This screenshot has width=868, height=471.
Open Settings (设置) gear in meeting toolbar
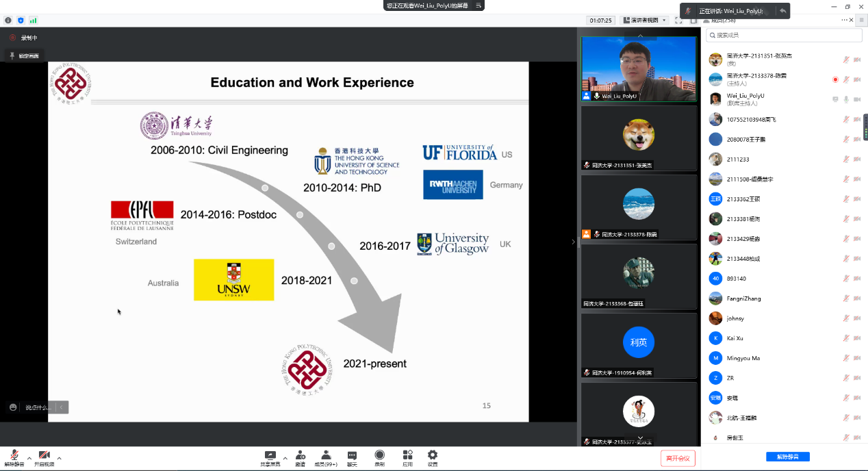[x=433, y=455]
